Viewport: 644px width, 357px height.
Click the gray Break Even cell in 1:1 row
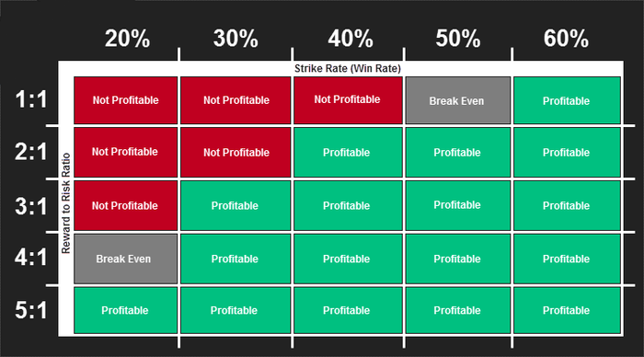tap(458, 100)
